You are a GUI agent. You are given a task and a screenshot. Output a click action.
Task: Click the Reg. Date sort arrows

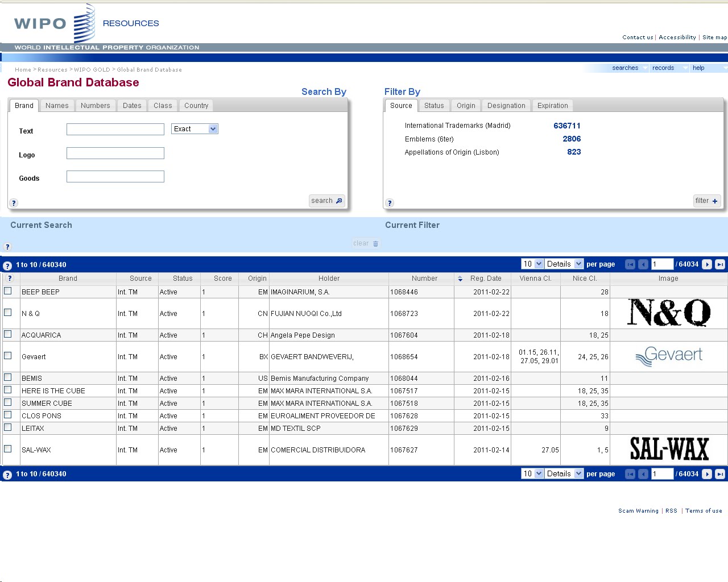[x=460, y=278]
